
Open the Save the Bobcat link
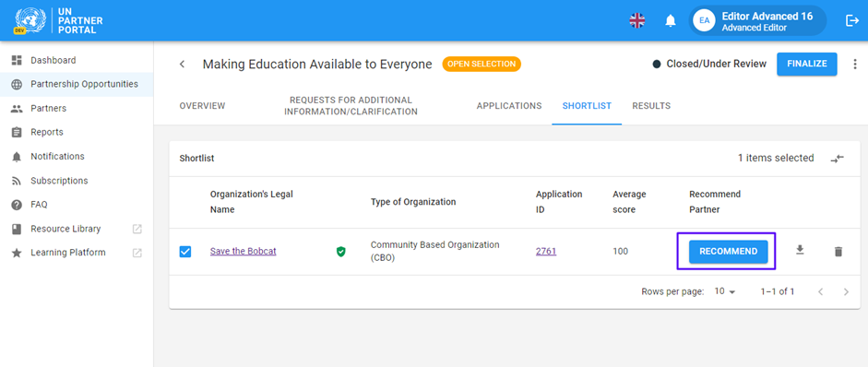243,252
